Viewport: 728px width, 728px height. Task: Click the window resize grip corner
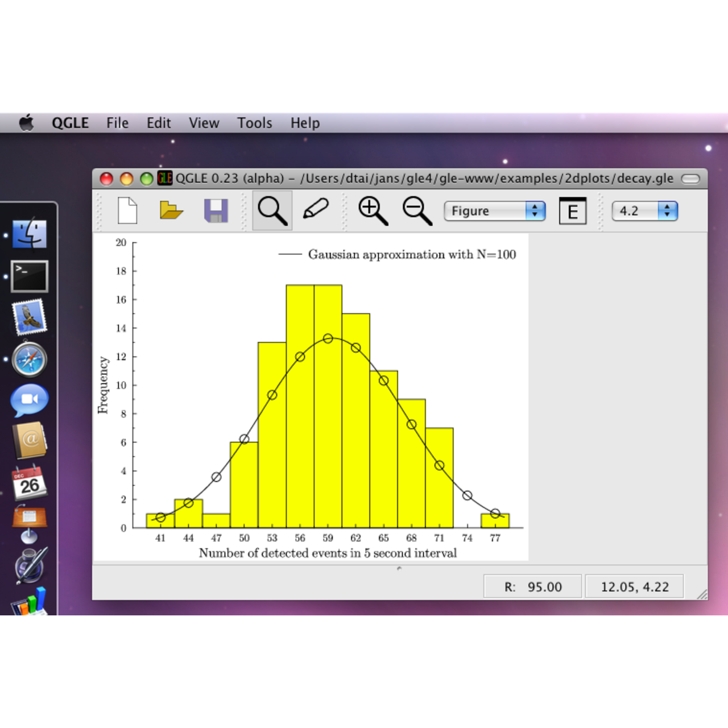[702, 594]
